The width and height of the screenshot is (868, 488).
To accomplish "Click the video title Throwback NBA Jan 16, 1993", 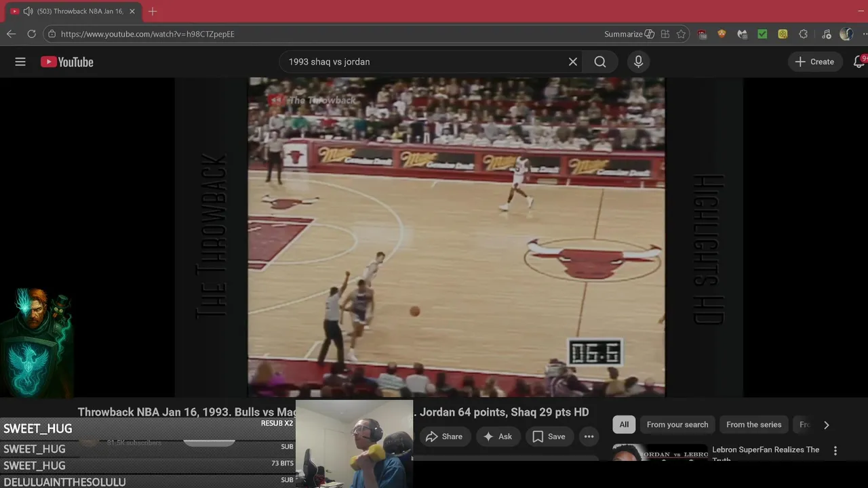I will tap(333, 412).
